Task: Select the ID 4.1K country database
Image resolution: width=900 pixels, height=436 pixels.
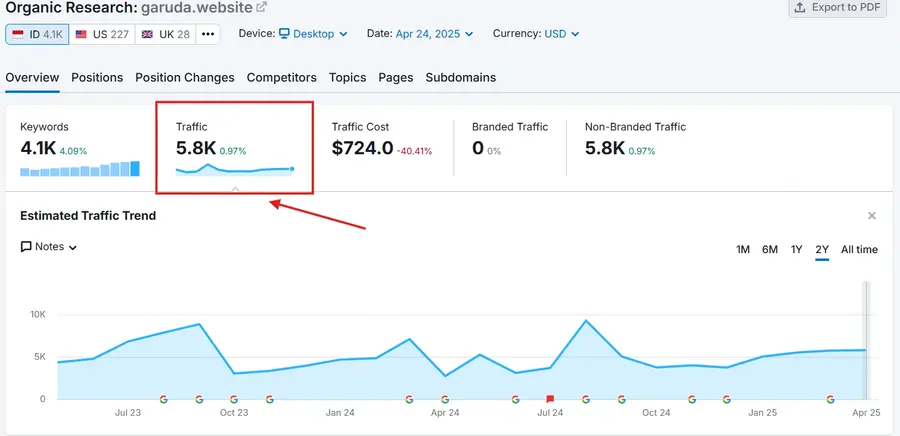Action: pos(37,34)
